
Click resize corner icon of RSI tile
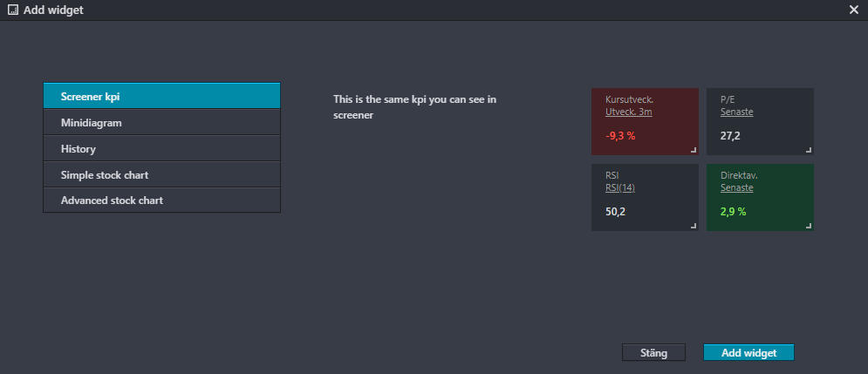coord(694,226)
